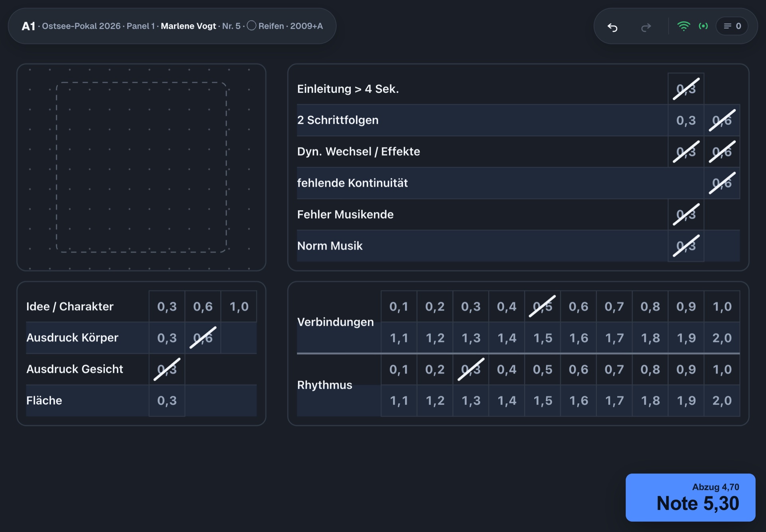The image size is (766, 532).
Task: Select 0,3 for Idee / Charakter
Action: [x=167, y=306]
